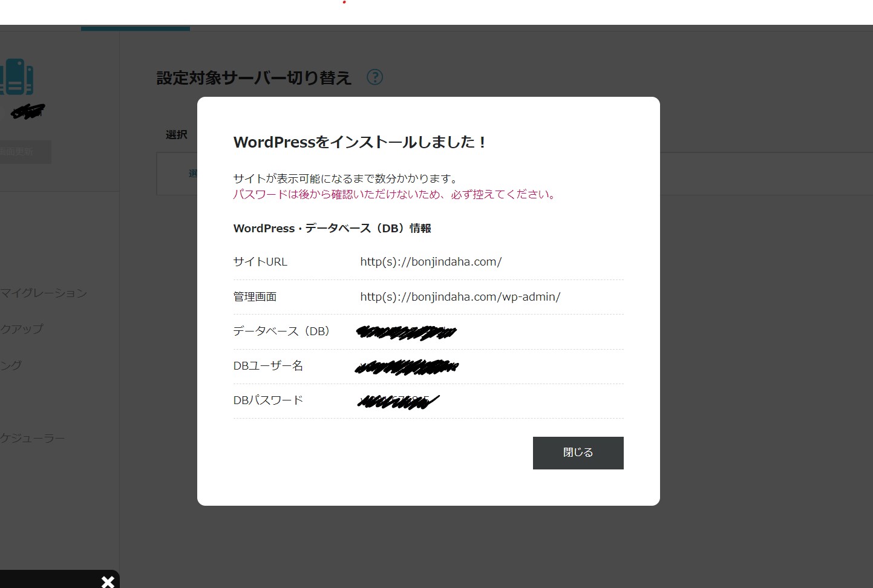Select the データベース（DB） label
The image size is (873, 588).
[x=281, y=332]
